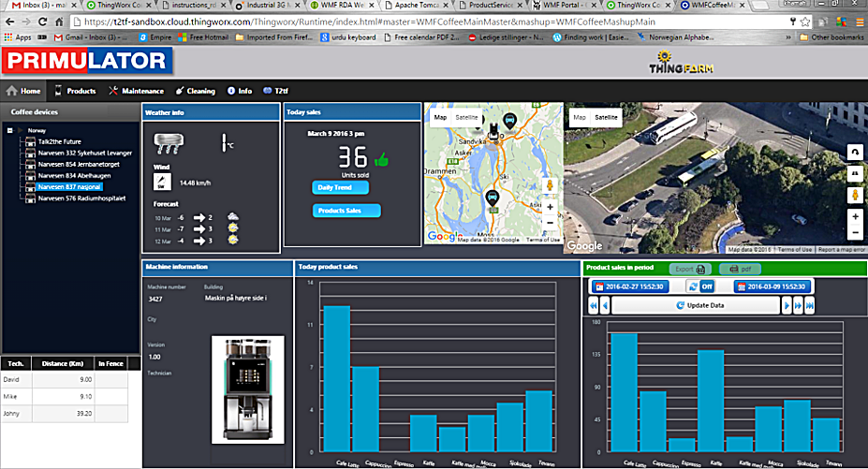Viewport: 868px width, 469px height.
Task: Switch small map to Map view
Action: coord(441,117)
